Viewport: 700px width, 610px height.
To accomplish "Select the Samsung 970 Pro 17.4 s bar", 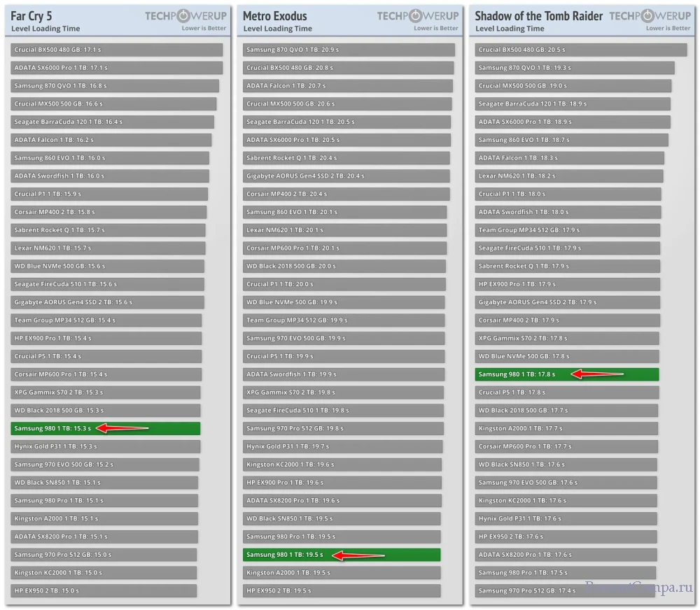I will (565, 591).
